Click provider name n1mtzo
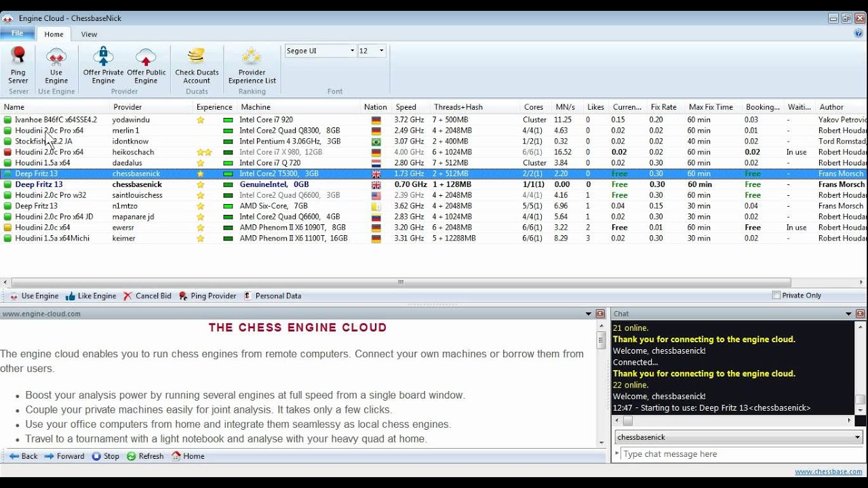868x488 pixels. (125, 206)
